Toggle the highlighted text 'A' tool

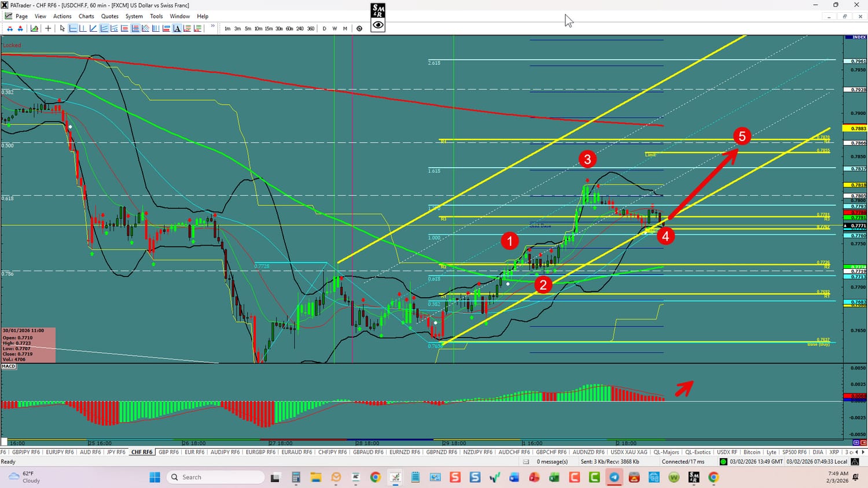pos(177,28)
